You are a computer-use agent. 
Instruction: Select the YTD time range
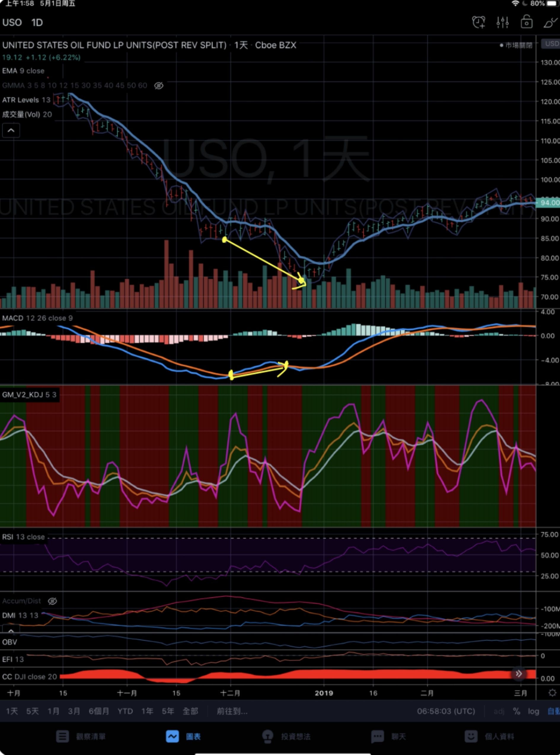pyautogui.click(x=125, y=711)
